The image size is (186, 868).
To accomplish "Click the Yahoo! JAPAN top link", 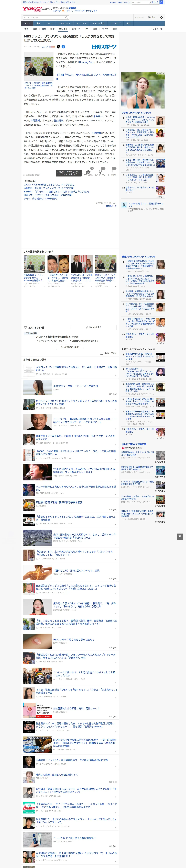I will [116, 2].
